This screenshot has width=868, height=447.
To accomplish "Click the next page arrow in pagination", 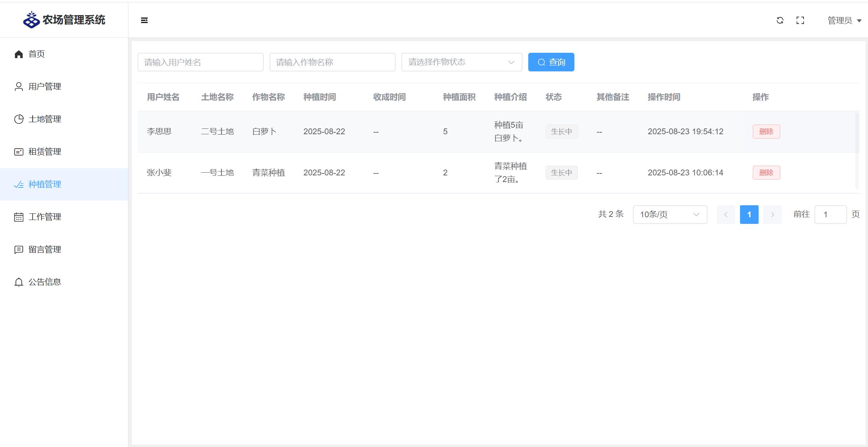I will coord(772,215).
